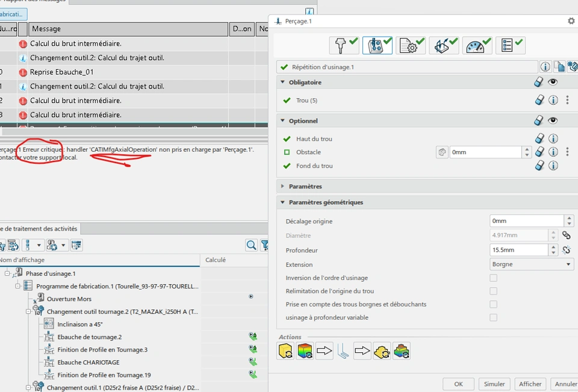Screen dimensions: 578x392
Task: Collapse the Optionnel section
Action: [283, 120]
